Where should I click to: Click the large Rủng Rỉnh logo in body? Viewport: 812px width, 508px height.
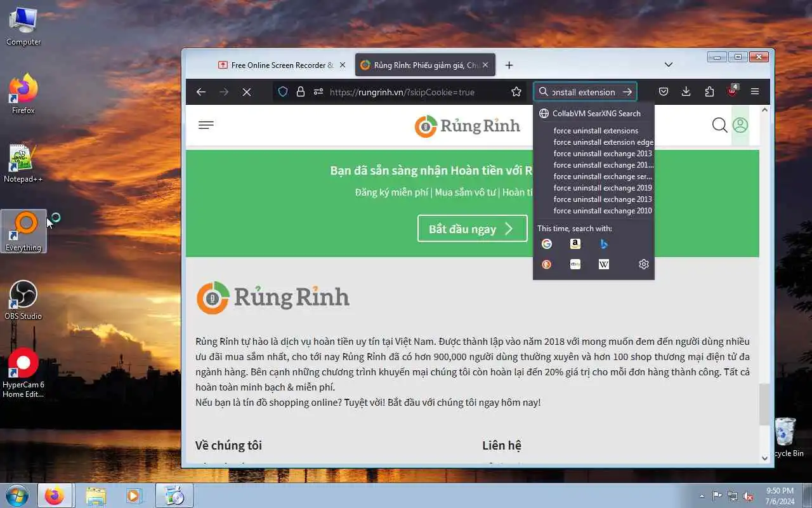point(273,297)
